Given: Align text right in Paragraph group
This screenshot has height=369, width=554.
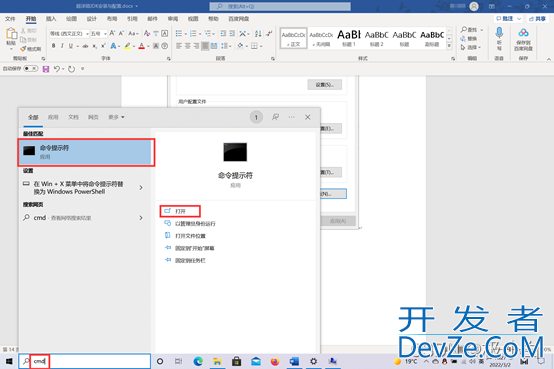Looking at the screenshot, I should pyautogui.click(x=196, y=46).
